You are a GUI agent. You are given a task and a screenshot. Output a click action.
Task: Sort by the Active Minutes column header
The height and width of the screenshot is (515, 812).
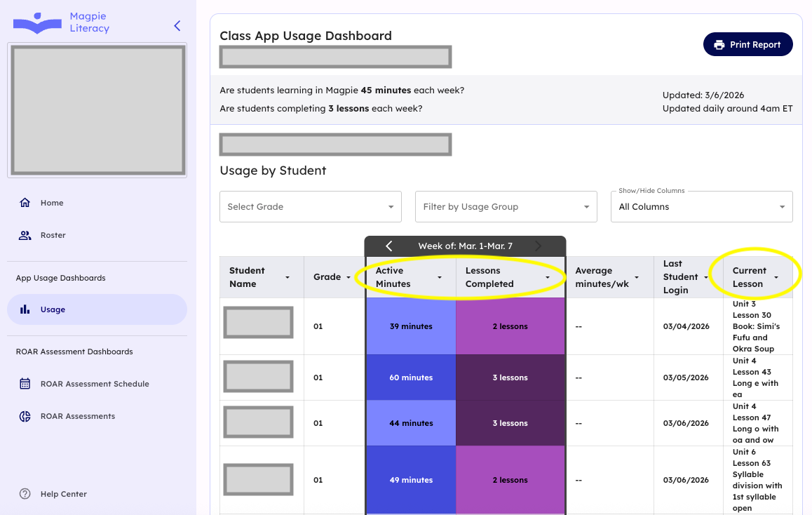(x=393, y=277)
